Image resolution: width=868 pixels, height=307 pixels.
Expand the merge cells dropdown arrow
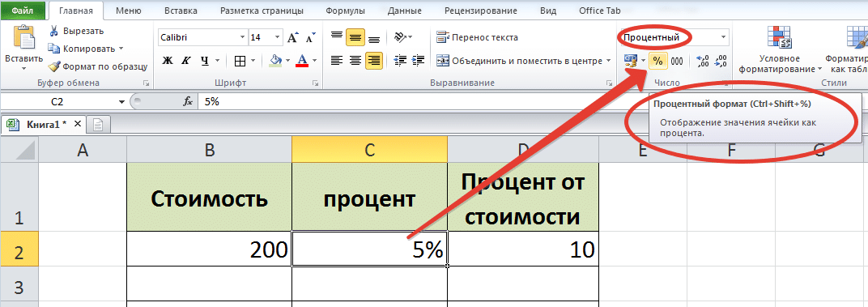tap(608, 61)
